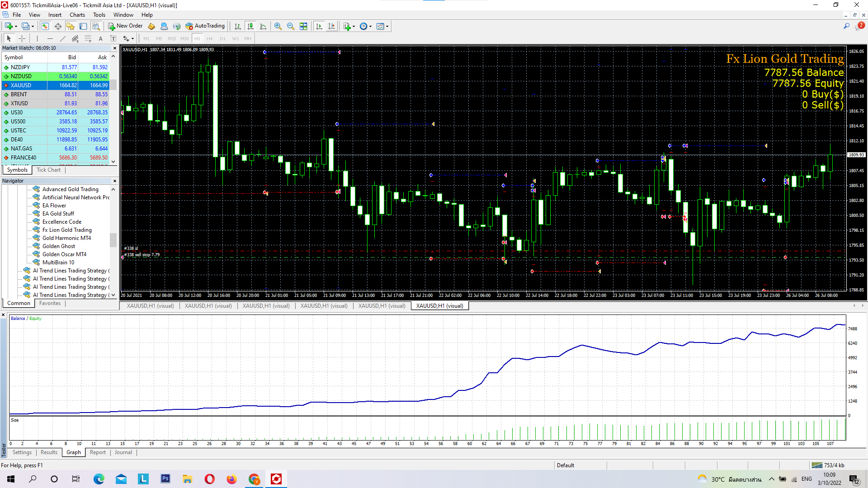The width and height of the screenshot is (868, 488).
Task: Open Opera browser from the taskbar
Action: (x=209, y=479)
